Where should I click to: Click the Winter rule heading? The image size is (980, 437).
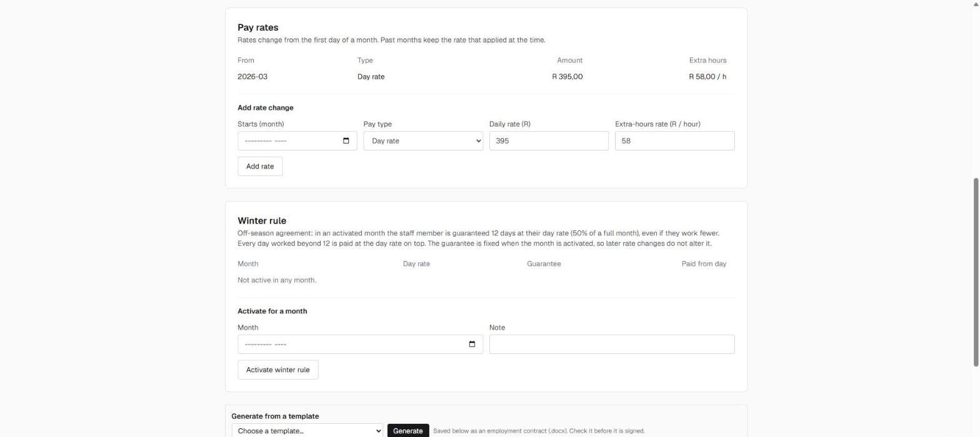(262, 221)
